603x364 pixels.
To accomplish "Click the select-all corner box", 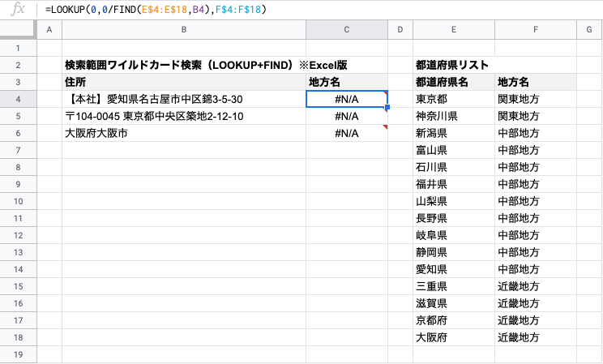I will 18,30.
